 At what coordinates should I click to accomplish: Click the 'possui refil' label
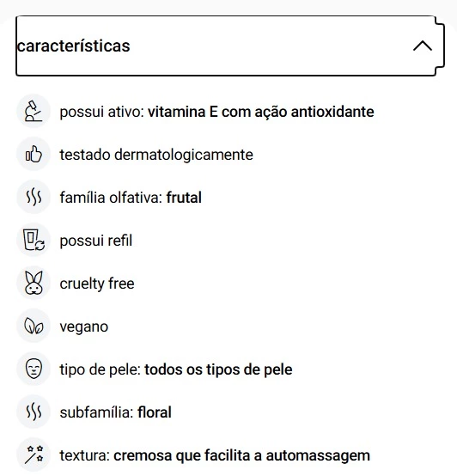click(96, 241)
